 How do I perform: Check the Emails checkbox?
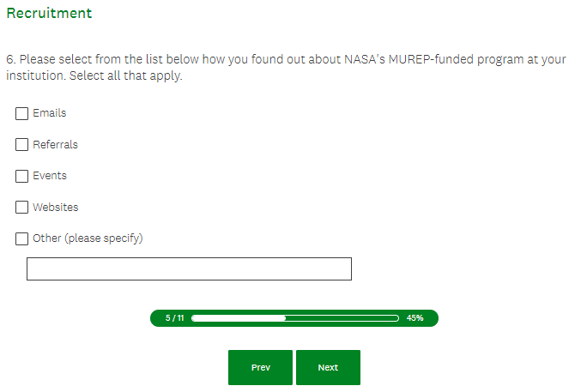pyautogui.click(x=22, y=113)
